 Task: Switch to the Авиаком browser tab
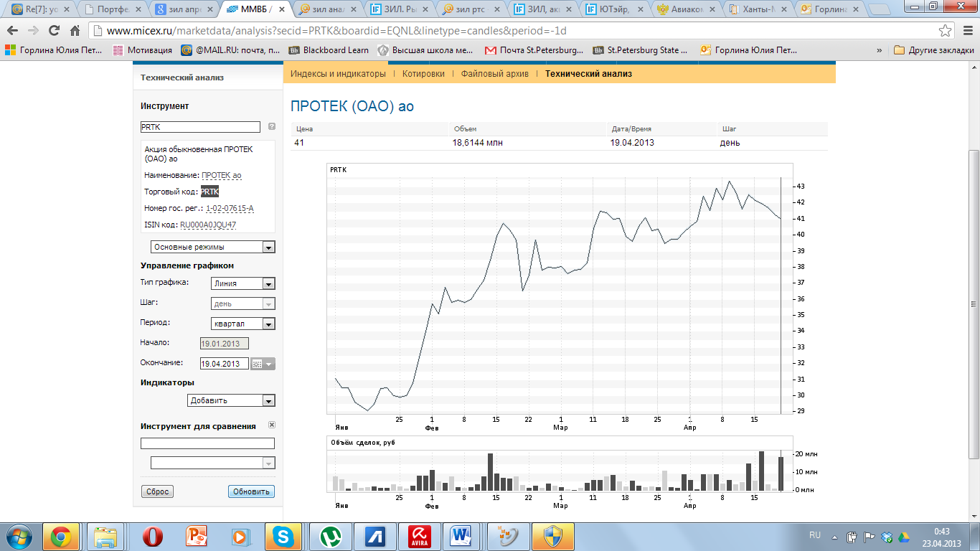pos(687,9)
